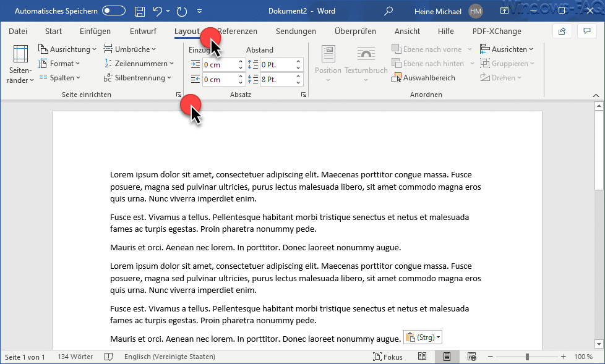Open the Ausrichten align dropdown
The width and height of the screenshot is (605, 364).
pyautogui.click(x=507, y=49)
